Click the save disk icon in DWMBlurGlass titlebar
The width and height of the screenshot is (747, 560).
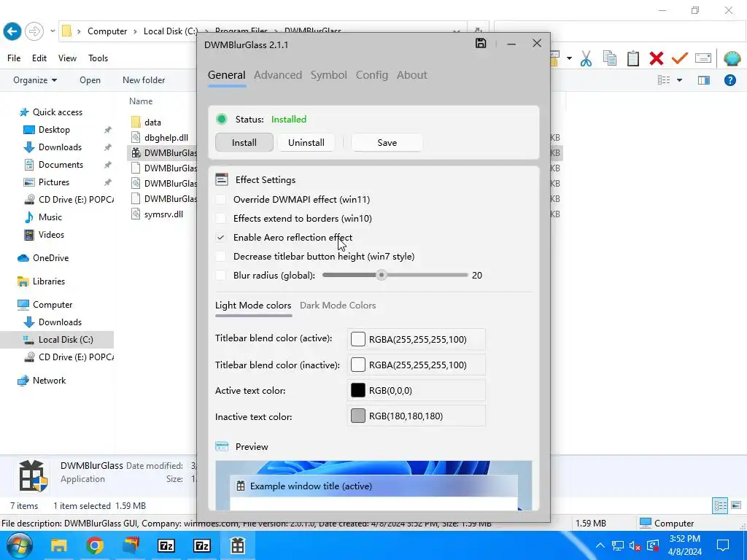[481, 43]
